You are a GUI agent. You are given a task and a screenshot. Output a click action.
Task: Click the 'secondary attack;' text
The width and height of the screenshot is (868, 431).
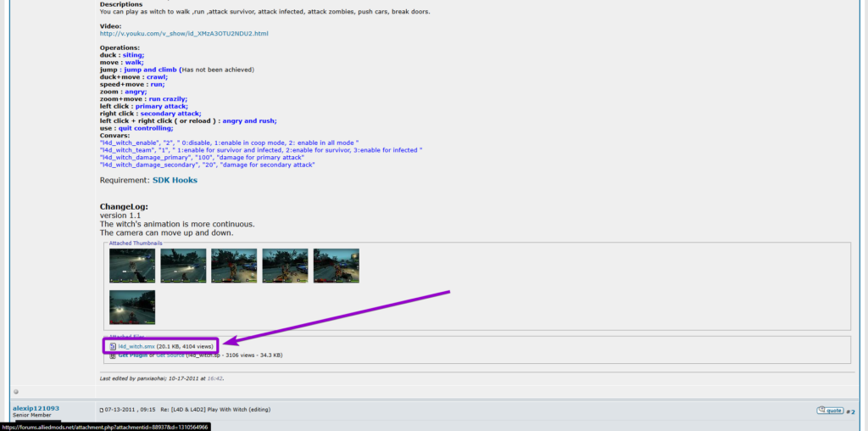tap(171, 113)
